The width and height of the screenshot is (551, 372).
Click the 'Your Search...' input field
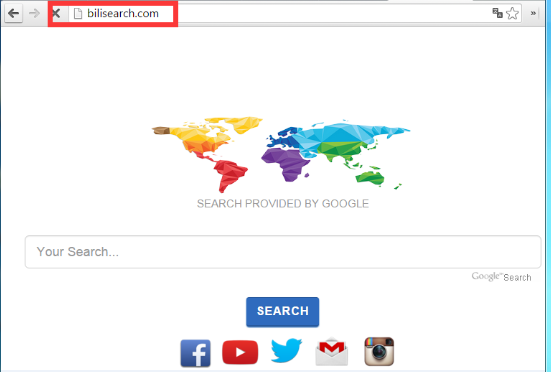(283, 252)
